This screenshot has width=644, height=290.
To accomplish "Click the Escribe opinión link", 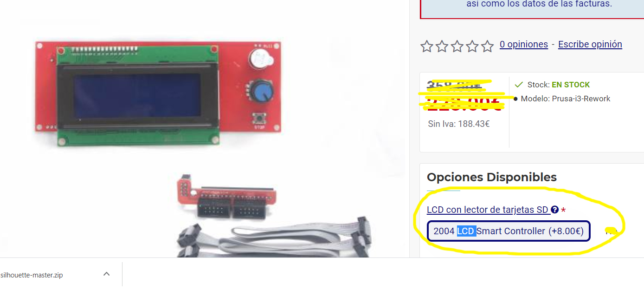I will click(x=590, y=44).
